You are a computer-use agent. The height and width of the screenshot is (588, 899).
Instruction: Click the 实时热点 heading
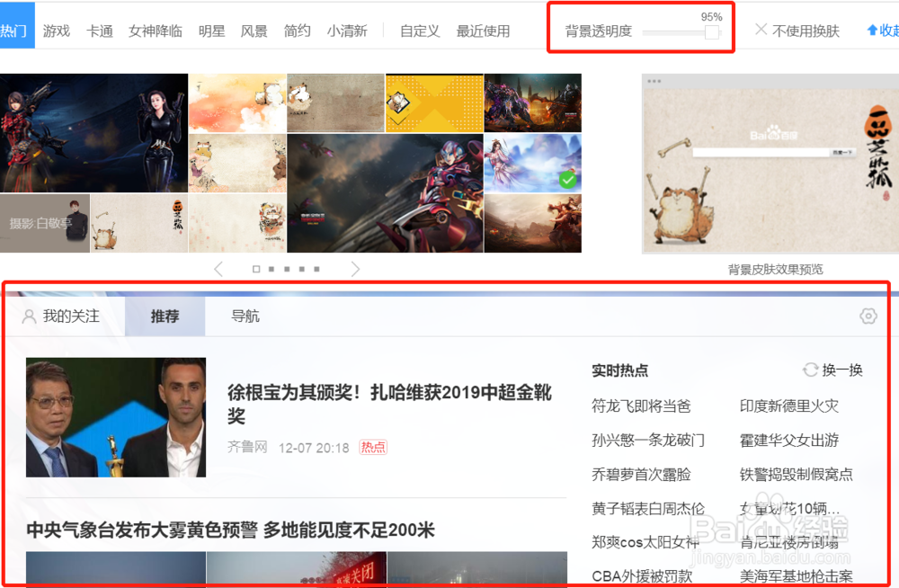(619, 370)
